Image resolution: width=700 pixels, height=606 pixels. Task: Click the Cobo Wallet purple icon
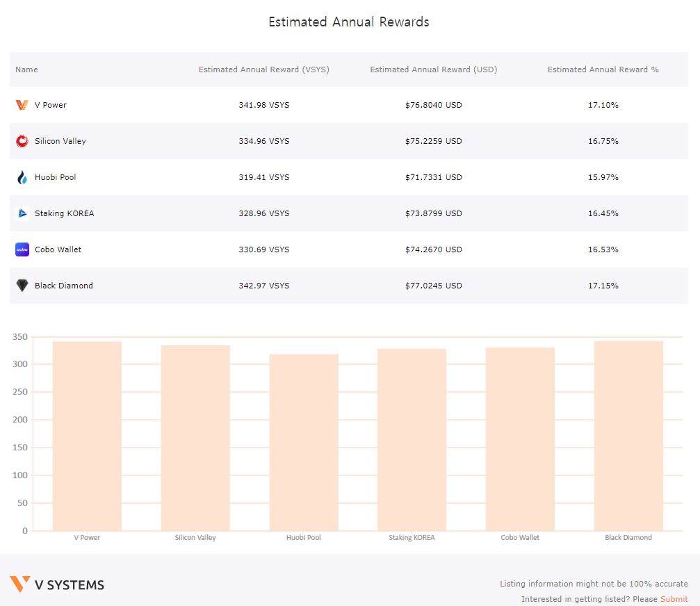pyautogui.click(x=22, y=249)
